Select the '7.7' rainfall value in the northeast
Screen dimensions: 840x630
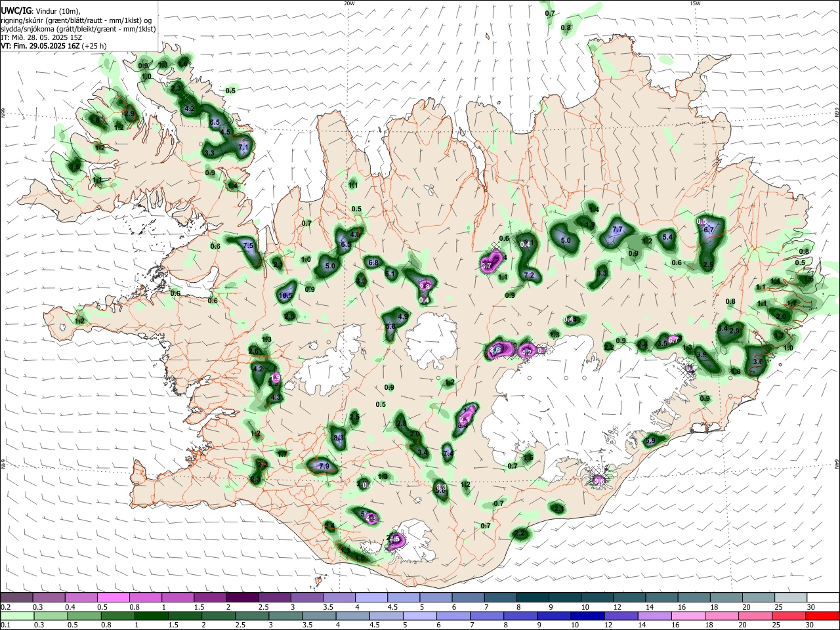click(617, 230)
